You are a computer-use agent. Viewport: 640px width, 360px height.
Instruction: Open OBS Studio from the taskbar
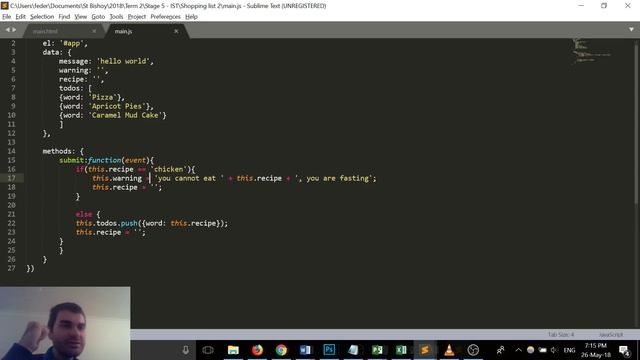coord(473,350)
